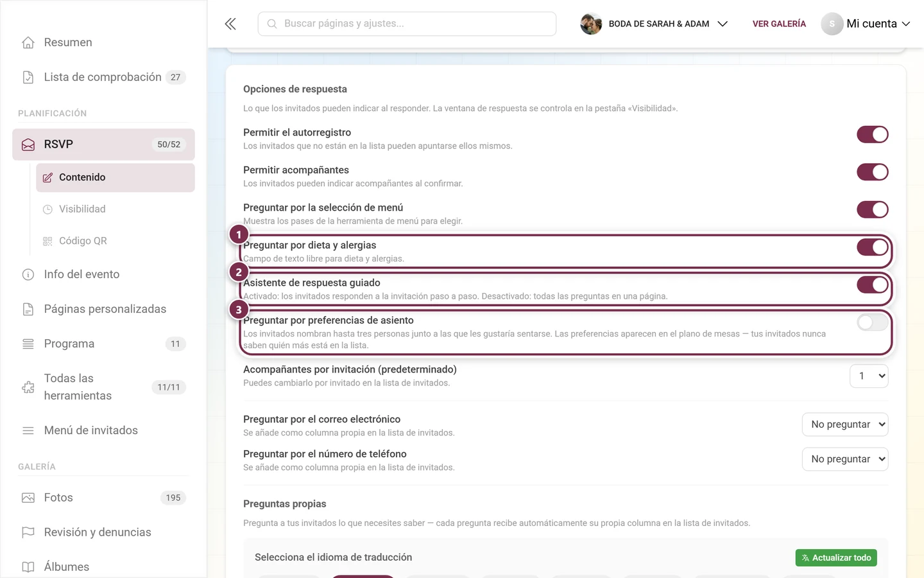Click the Todas las herramientas puzzle icon

pyautogui.click(x=28, y=387)
